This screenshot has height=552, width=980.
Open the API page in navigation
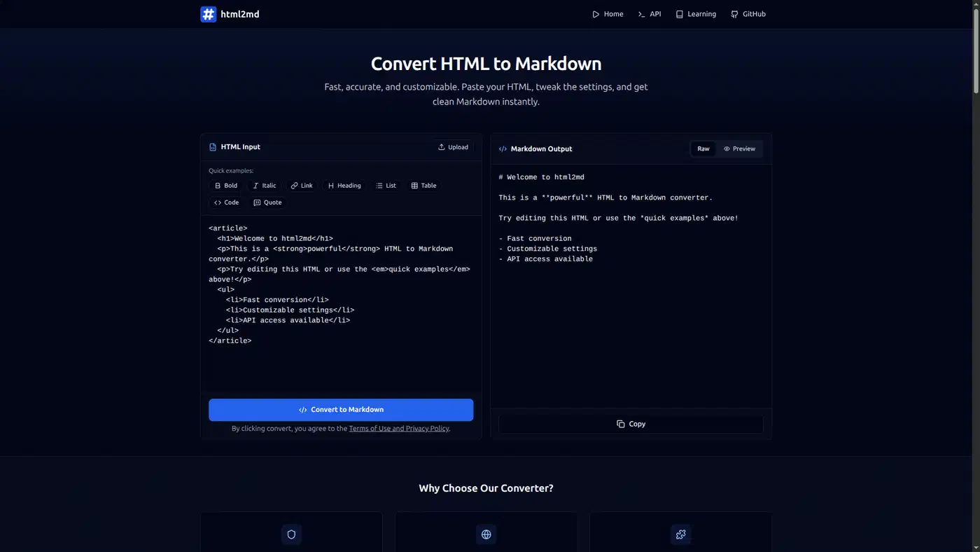click(650, 14)
